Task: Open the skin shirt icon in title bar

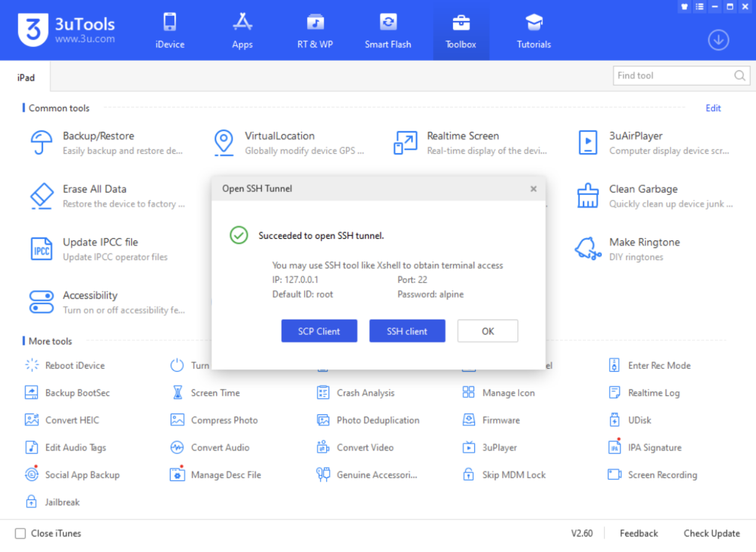Action: (x=685, y=7)
